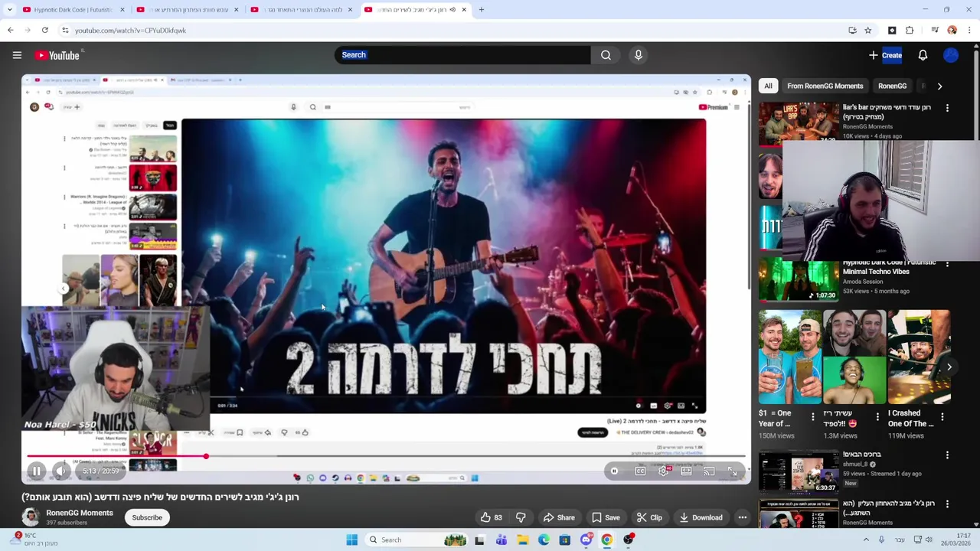
Task: Open the YouTube account avatar menu
Action: [951, 55]
